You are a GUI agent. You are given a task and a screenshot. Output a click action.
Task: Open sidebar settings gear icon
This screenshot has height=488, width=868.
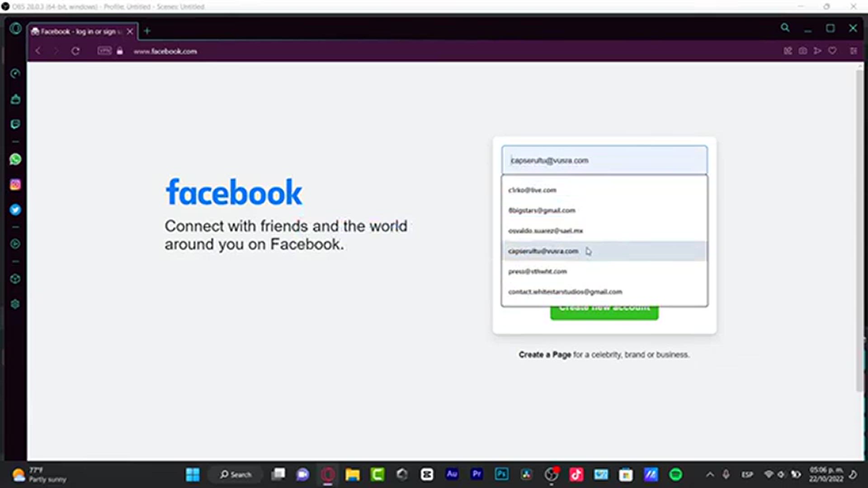15,304
